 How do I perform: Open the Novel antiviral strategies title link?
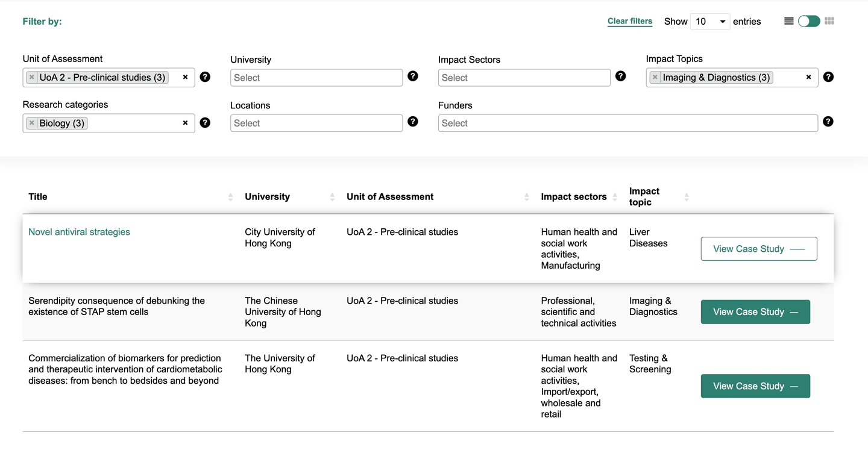[x=79, y=232]
